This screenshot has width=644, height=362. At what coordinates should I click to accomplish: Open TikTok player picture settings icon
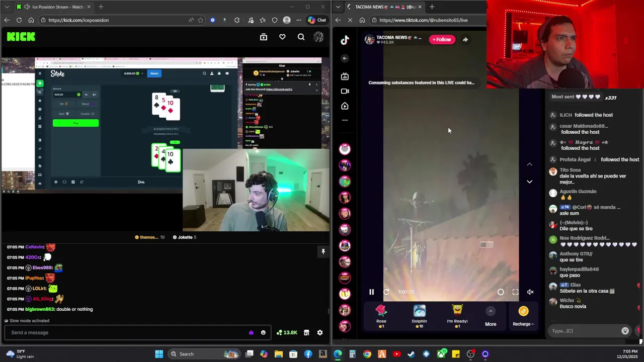(x=501, y=292)
